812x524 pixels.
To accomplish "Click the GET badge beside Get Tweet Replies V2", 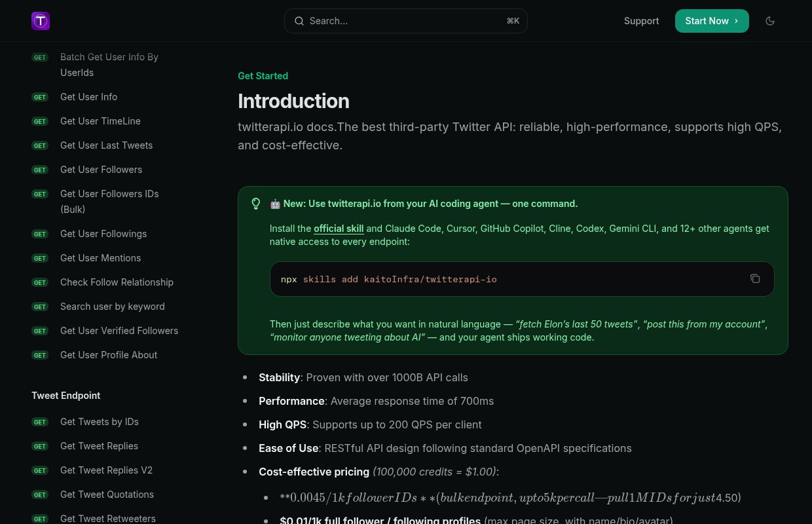I will (x=40, y=470).
